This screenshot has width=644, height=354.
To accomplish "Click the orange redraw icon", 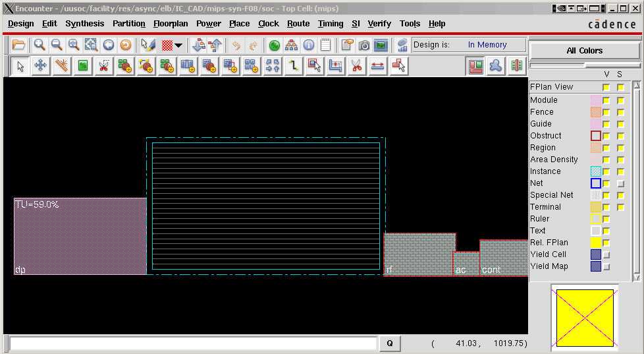I will tap(126, 44).
